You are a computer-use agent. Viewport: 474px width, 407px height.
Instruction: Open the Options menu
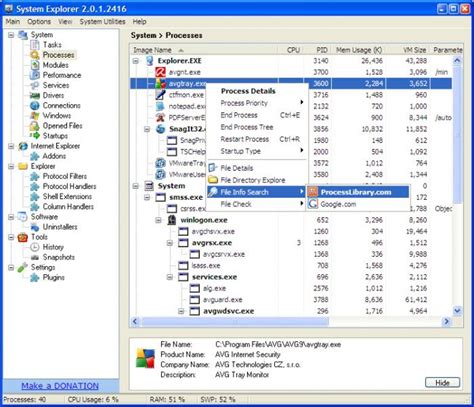coord(39,22)
